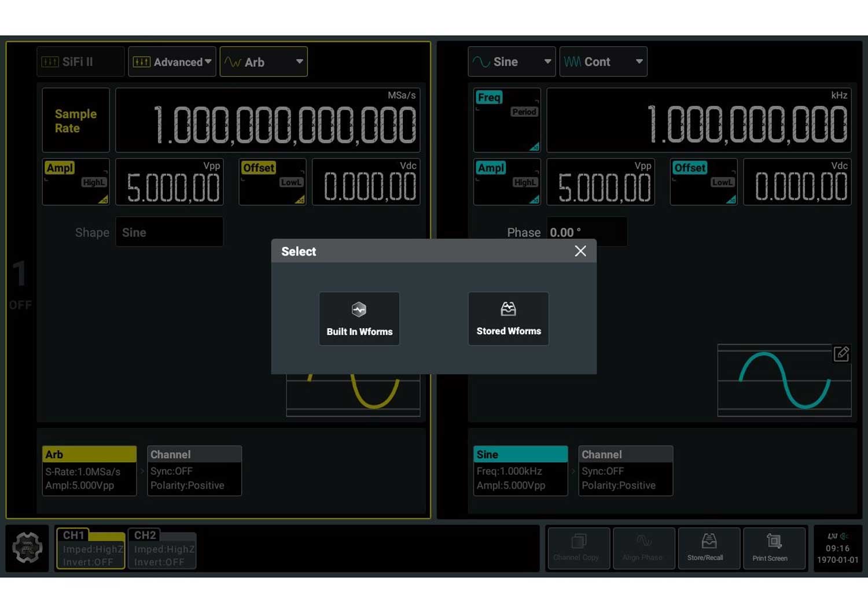
Task: Open CH1 Advanced mode dropdown
Action: (x=172, y=62)
